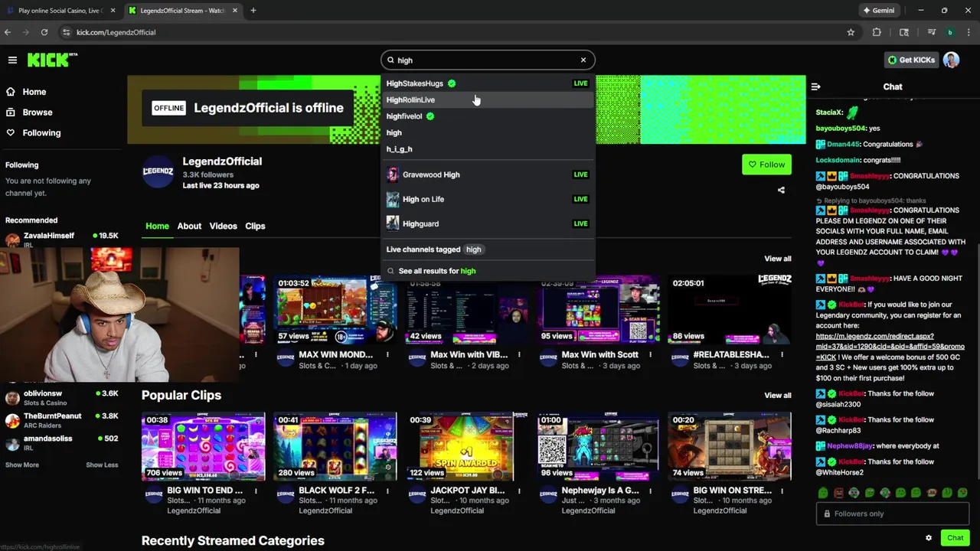Bookmark this page with star icon
Image resolution: width=980 pixels, height=551 pixels.
coord(851,32)
